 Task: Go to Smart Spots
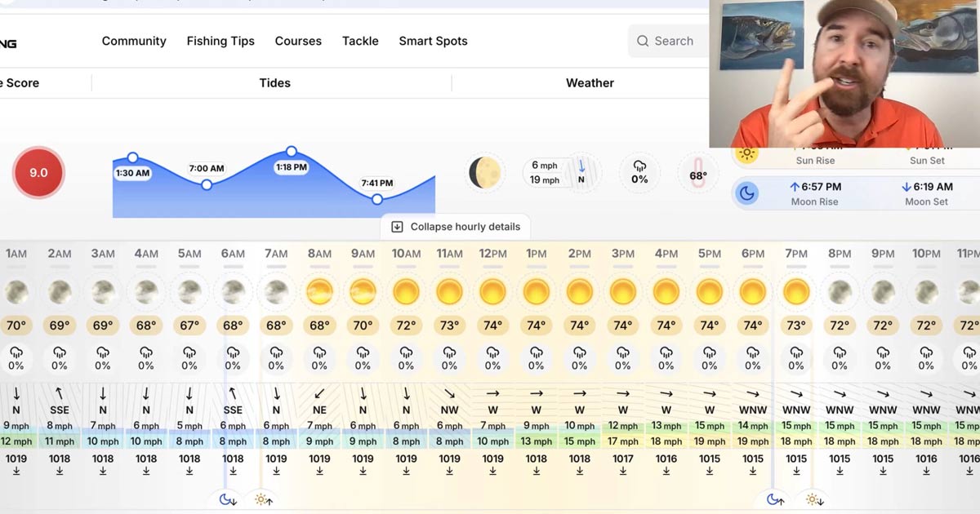click(x=433, y=41)
